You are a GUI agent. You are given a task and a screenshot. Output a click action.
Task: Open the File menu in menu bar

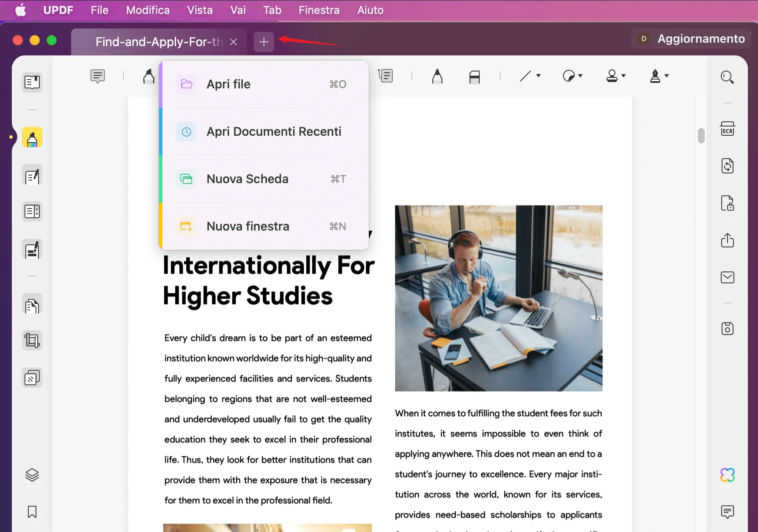coord(99,10)
